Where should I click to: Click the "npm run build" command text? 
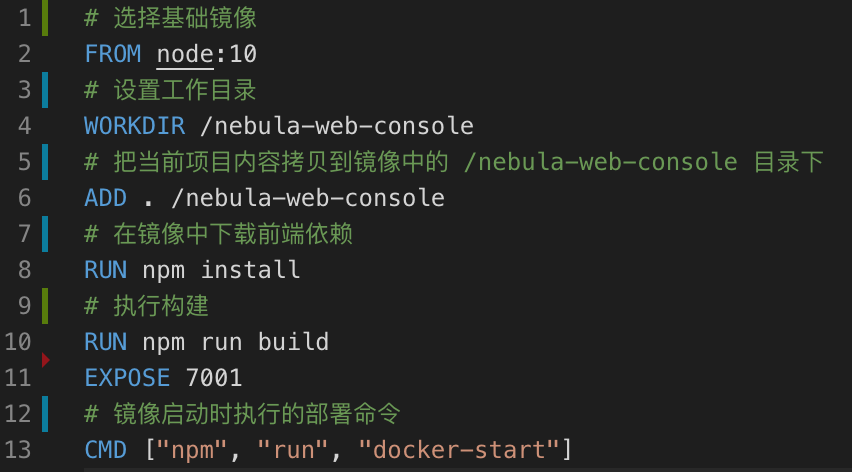tap(235, 342)
